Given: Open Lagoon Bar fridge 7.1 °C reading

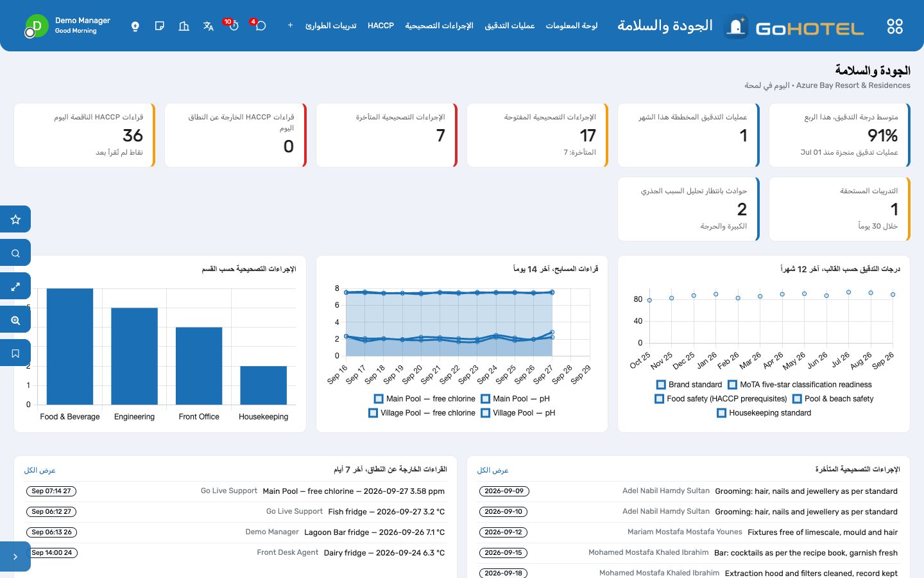Looking at the screenshot, I should pos(235,532).
